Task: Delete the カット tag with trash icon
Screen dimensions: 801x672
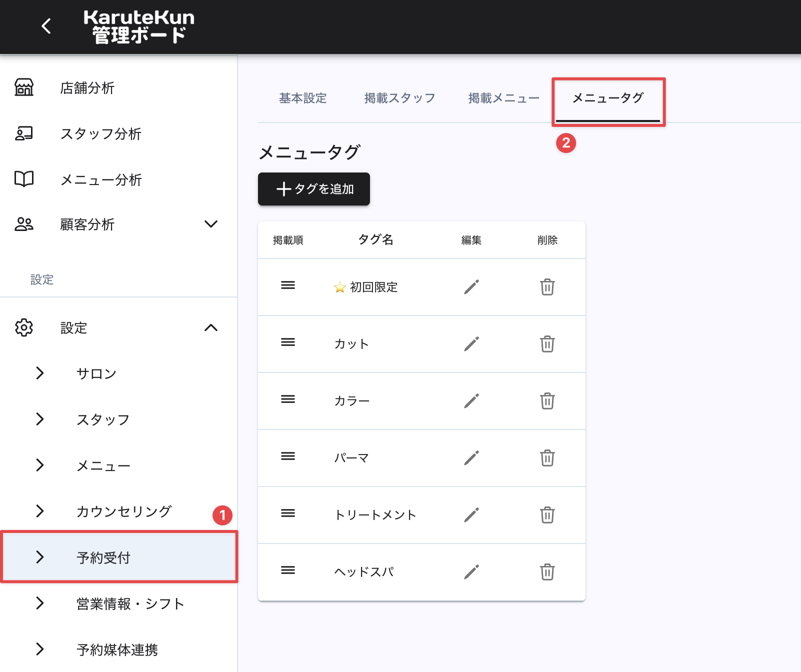Action: coord(547,344)
